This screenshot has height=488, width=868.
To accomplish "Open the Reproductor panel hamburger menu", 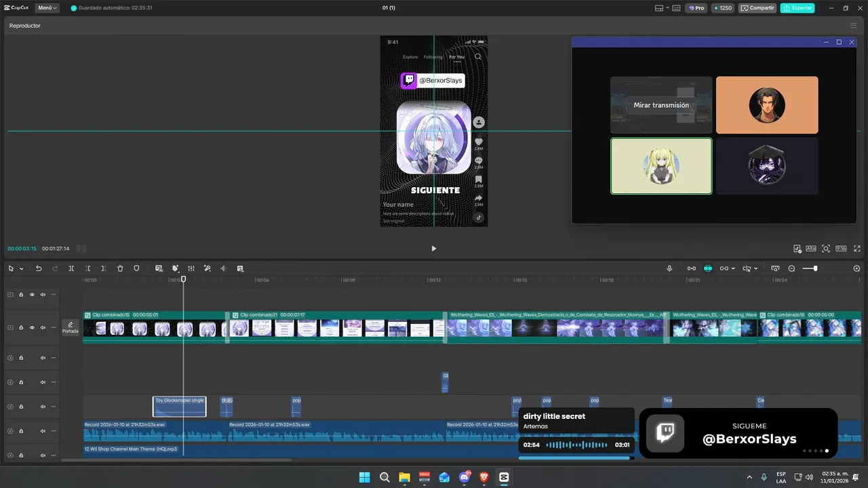I will tap(853, 26).
